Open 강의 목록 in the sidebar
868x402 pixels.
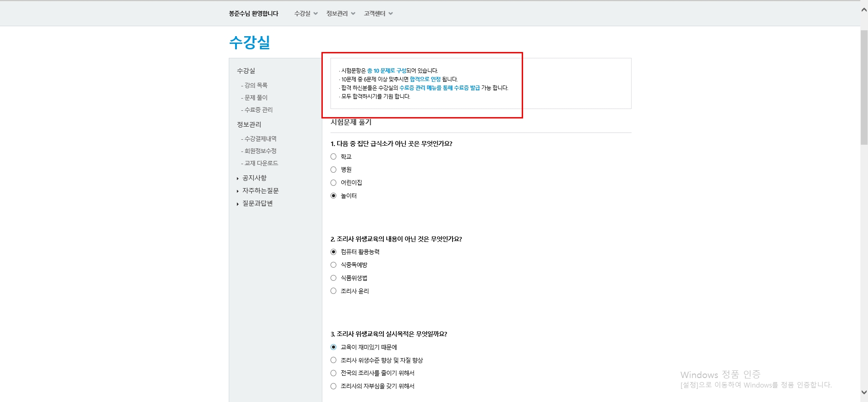[256, 85]
